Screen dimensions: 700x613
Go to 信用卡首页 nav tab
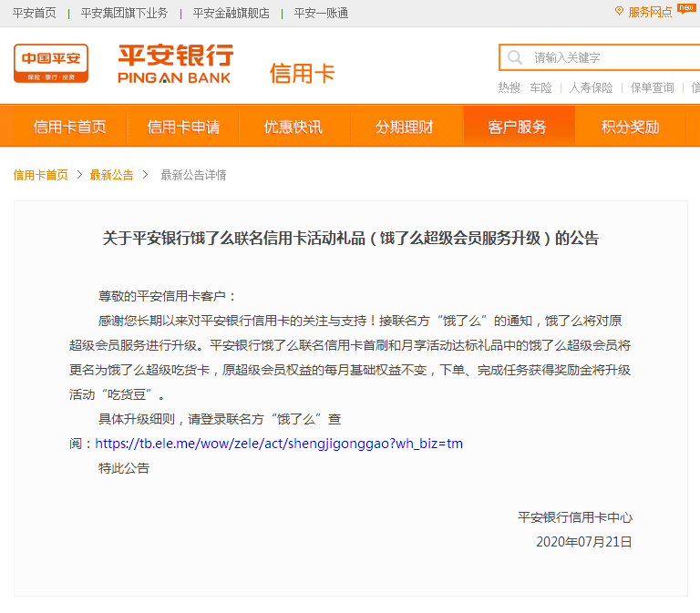69,127
